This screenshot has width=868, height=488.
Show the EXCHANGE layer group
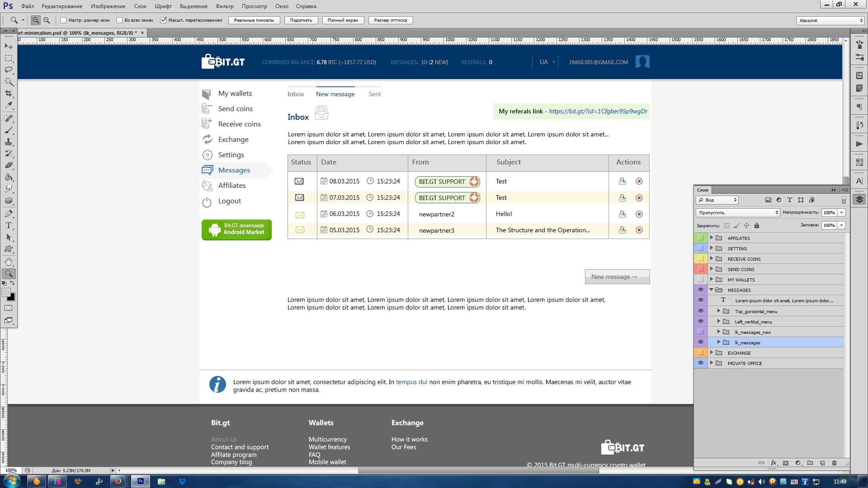tap(701, 353)
